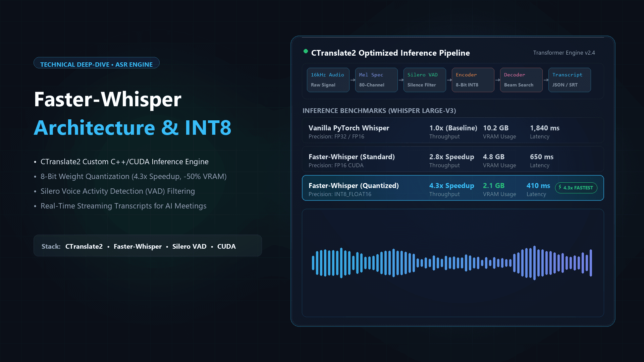Click the arrow between Decoder and Transcript
This screenshot has height=362, width=644.
[x=546, y=80]
